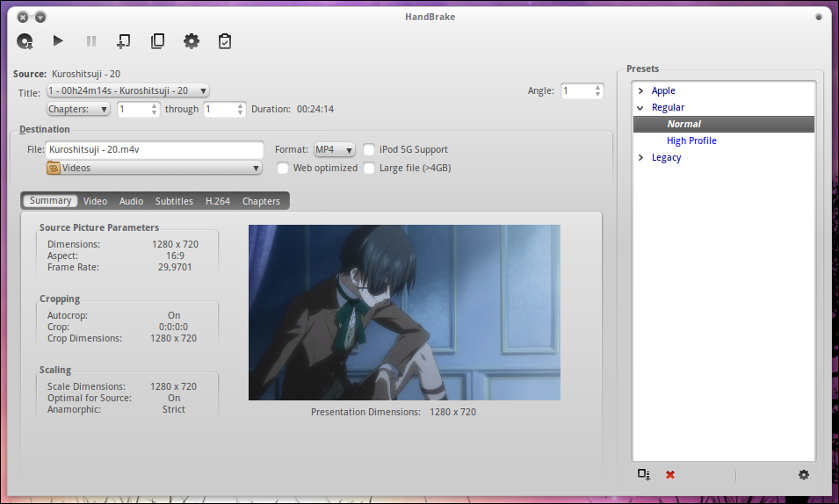Adjust the end chapter spinner arrows

coord(240,109)
